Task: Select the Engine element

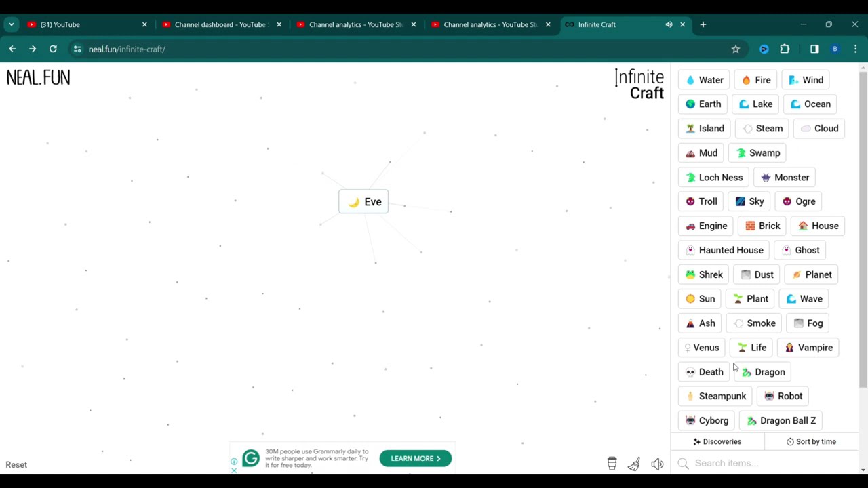Action: (x=706, y=226)
